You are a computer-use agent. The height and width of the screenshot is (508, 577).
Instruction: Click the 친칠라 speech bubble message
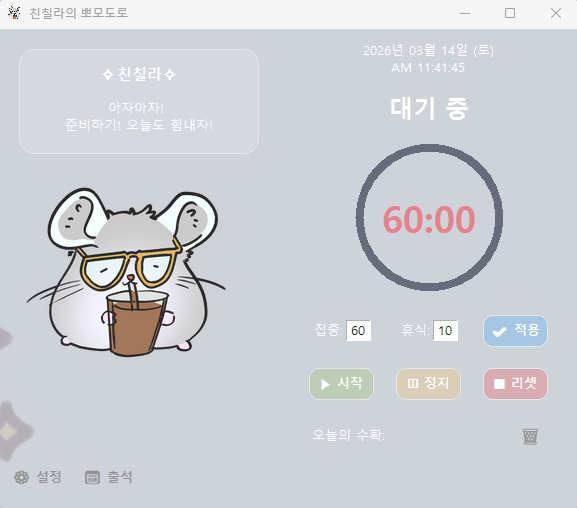click(139, 101)
